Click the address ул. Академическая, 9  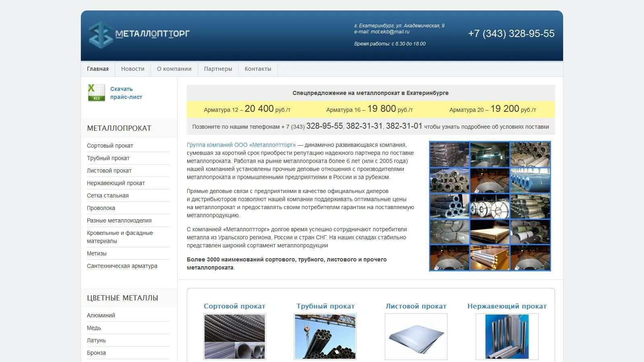point(421,26)
